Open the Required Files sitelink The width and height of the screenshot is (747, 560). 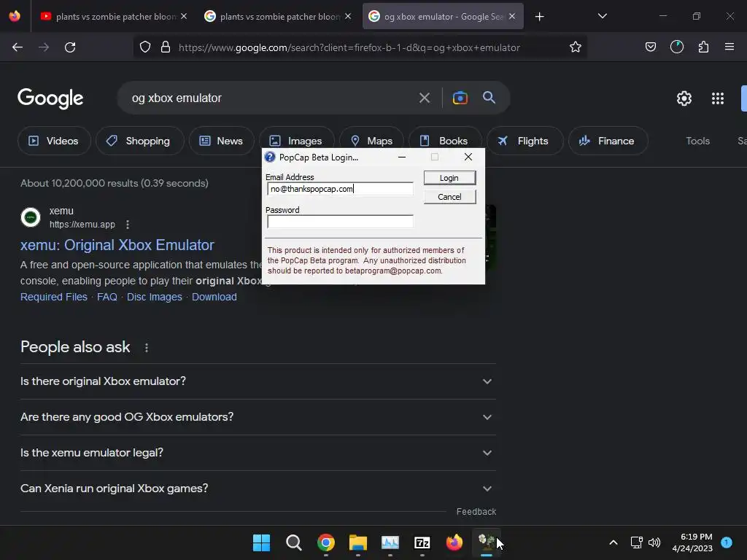tap(54, 297)
